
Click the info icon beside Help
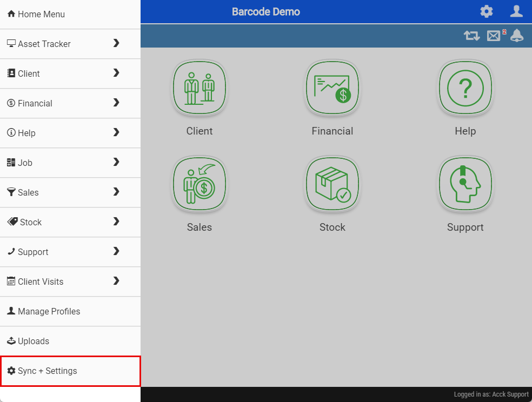(x=11, y=132)
